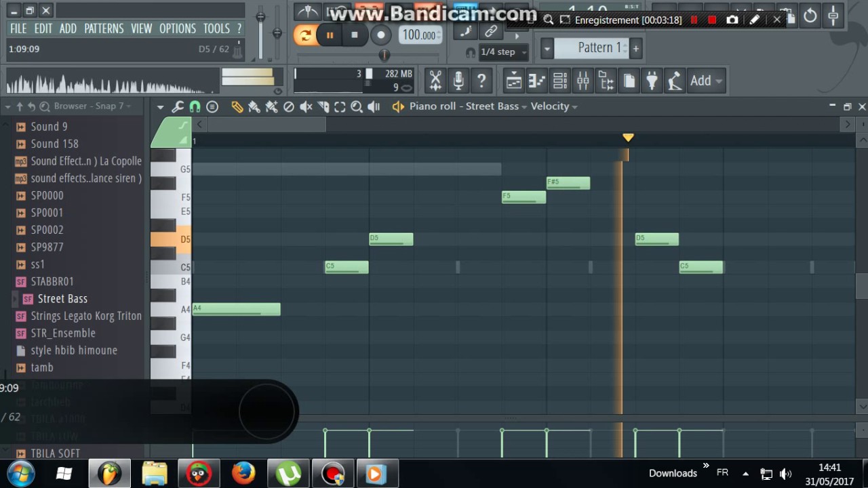Open the Add dropdown in toolbar
The height and width of the screenshot is (488, 868).
click(707, 81)
